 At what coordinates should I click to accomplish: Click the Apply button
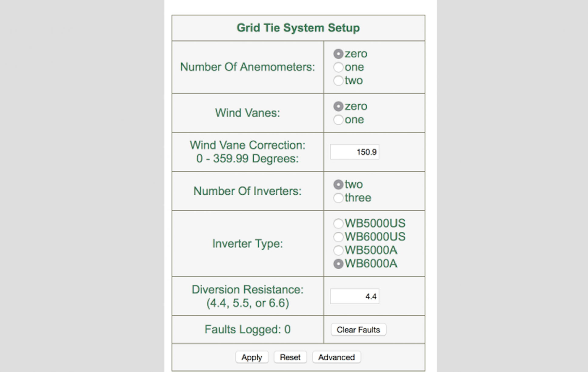point(252,357)
